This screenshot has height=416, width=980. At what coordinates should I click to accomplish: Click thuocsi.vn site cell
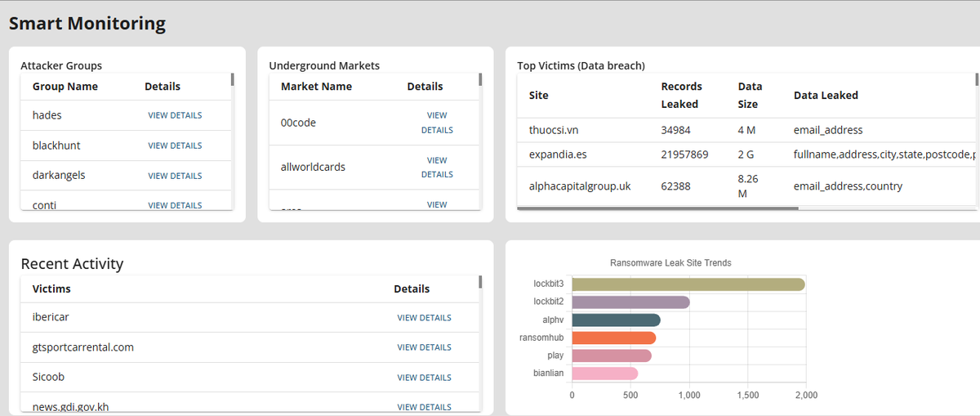tap(555, 130)
